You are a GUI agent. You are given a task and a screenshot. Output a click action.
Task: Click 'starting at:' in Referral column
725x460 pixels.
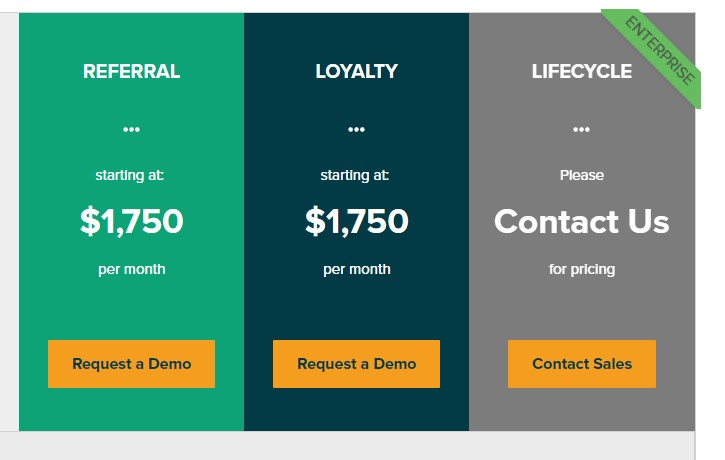coord(129,175)
